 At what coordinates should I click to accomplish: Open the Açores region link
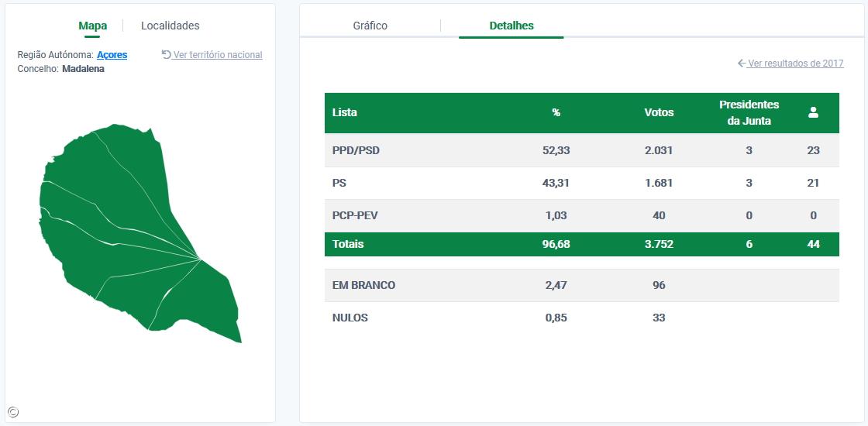click(112, 55)
